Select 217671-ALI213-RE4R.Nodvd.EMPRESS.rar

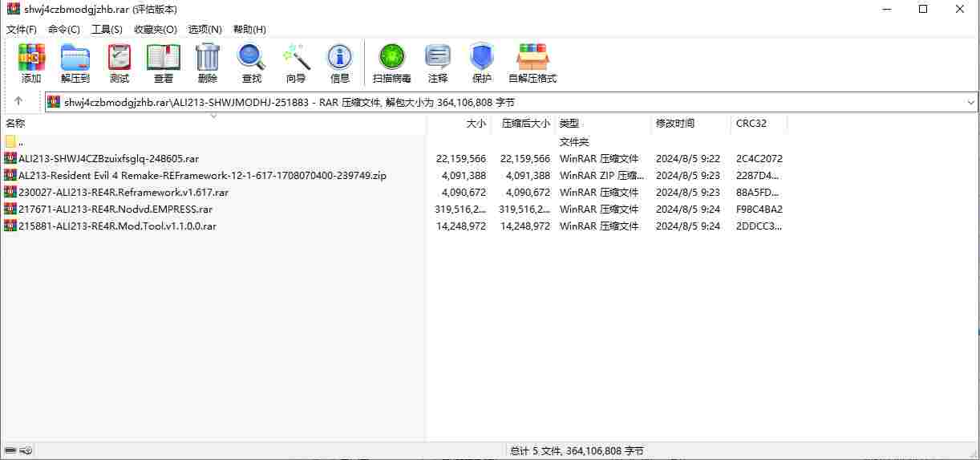coord(115,209)
